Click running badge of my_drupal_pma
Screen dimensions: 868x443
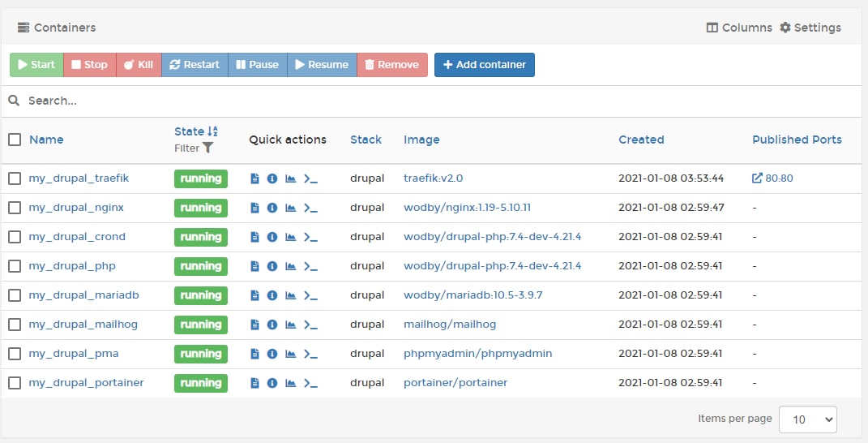click(x=201, y=354)
